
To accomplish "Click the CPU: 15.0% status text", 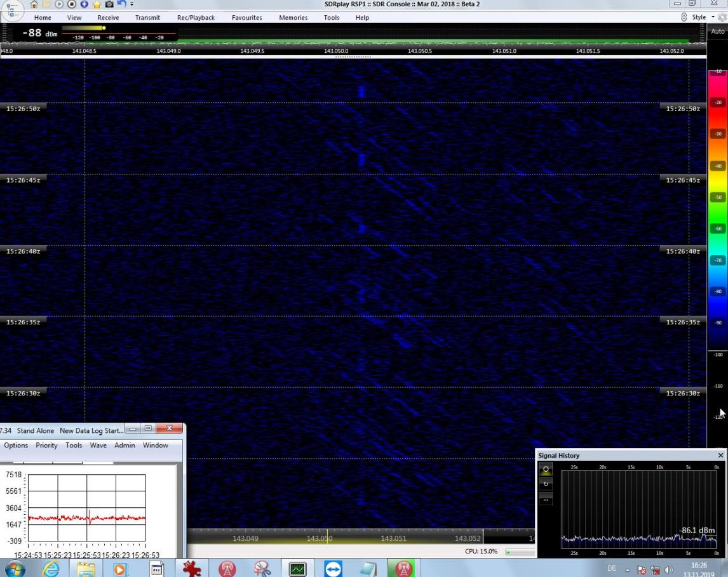I will click(x=481, y=552).
